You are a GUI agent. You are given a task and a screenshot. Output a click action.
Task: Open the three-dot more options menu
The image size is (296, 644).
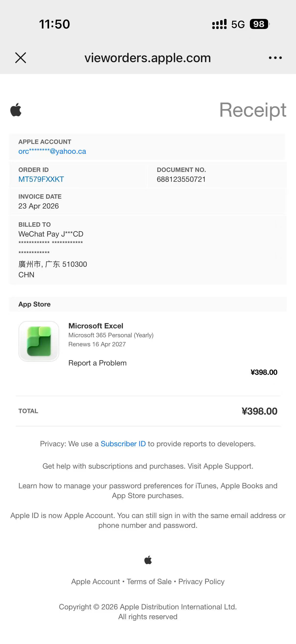coord(275,58)
